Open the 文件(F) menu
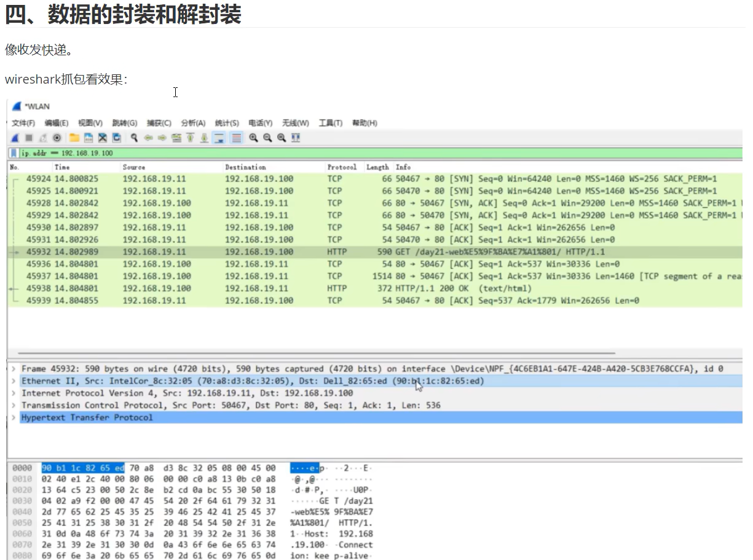This screenshot has width=753, height=560. point(23,123)
